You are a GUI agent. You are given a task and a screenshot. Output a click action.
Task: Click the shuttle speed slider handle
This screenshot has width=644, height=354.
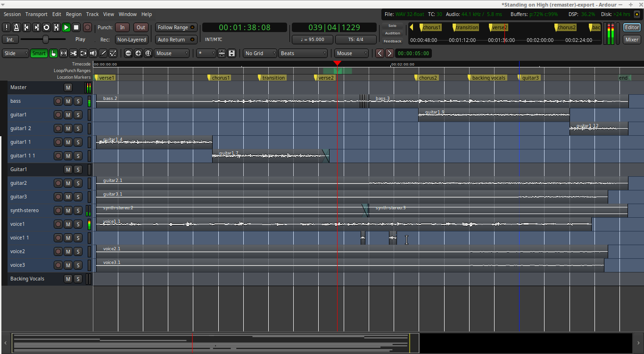coord(46,39)
